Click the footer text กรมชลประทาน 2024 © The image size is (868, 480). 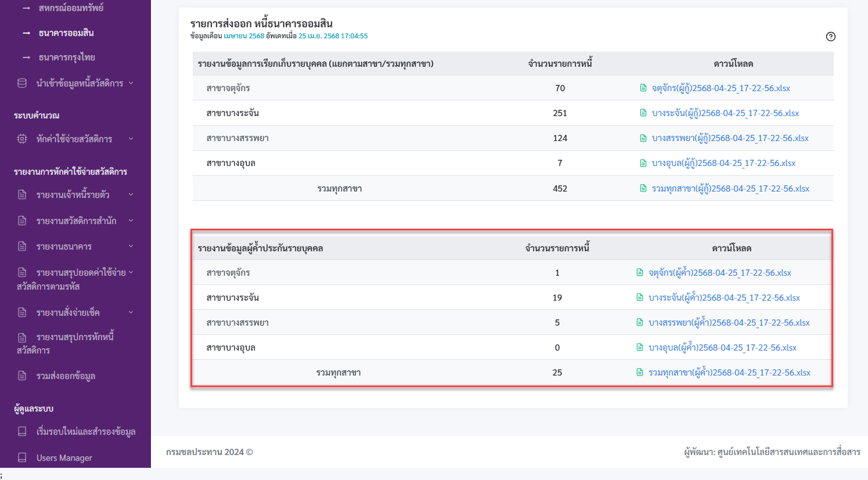coord(210,452)
